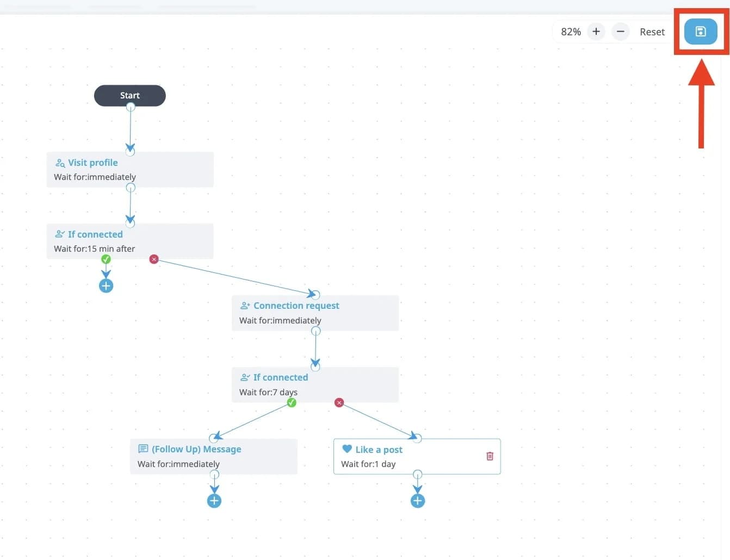Zoom in with the plus button beside 82%
Screen dimensions: 730x560
click(596, 32)
